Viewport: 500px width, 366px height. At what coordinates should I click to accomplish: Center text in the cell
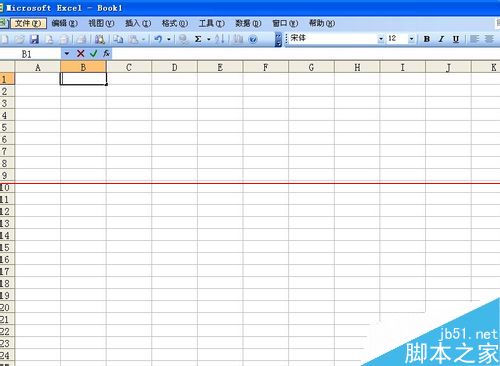point(489,39)
